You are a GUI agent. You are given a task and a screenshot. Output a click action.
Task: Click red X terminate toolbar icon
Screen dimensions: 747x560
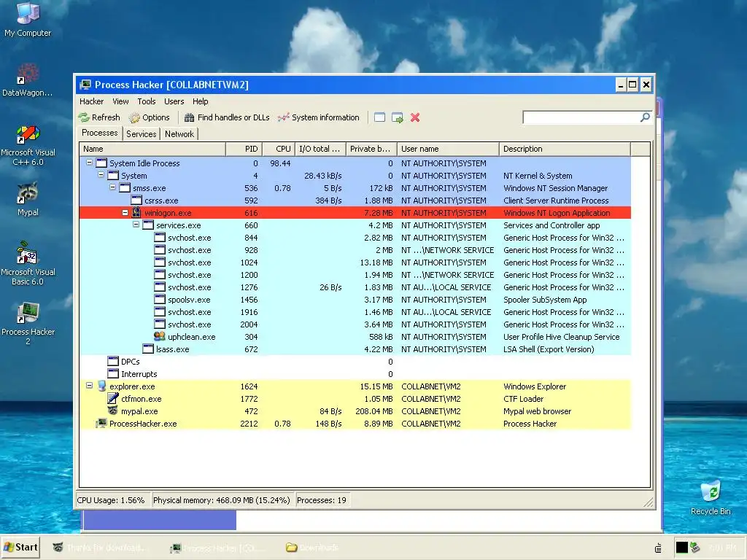(415, 117)
